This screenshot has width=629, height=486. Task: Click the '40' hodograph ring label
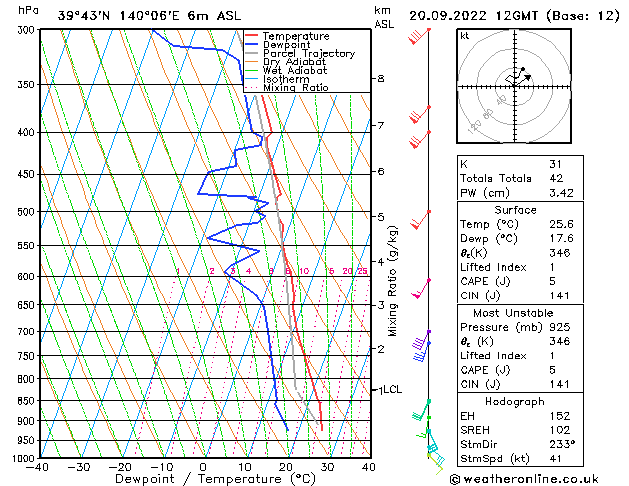(501, 100)
